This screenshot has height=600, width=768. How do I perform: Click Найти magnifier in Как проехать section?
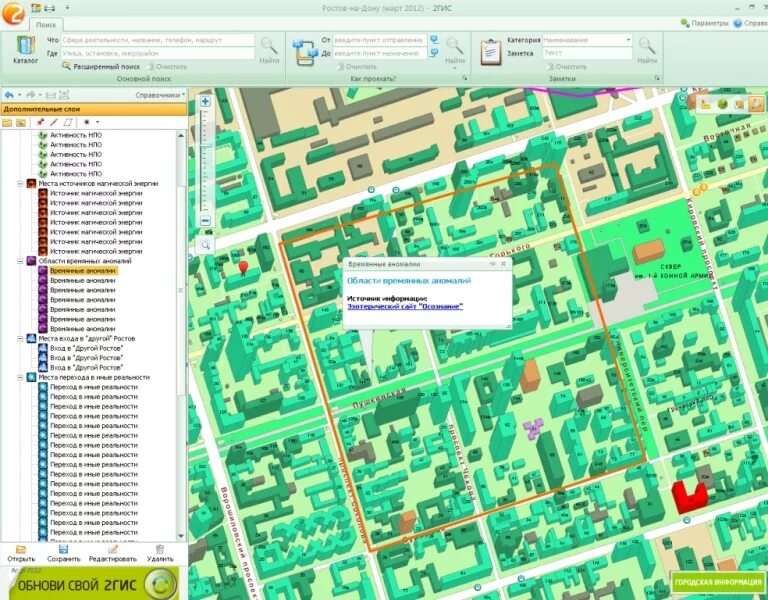(455, 51)
